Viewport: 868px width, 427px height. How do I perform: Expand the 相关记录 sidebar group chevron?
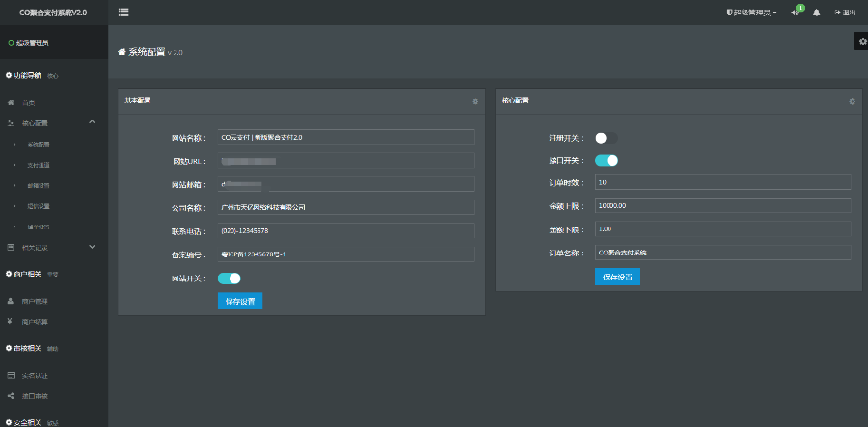(92, 247)
